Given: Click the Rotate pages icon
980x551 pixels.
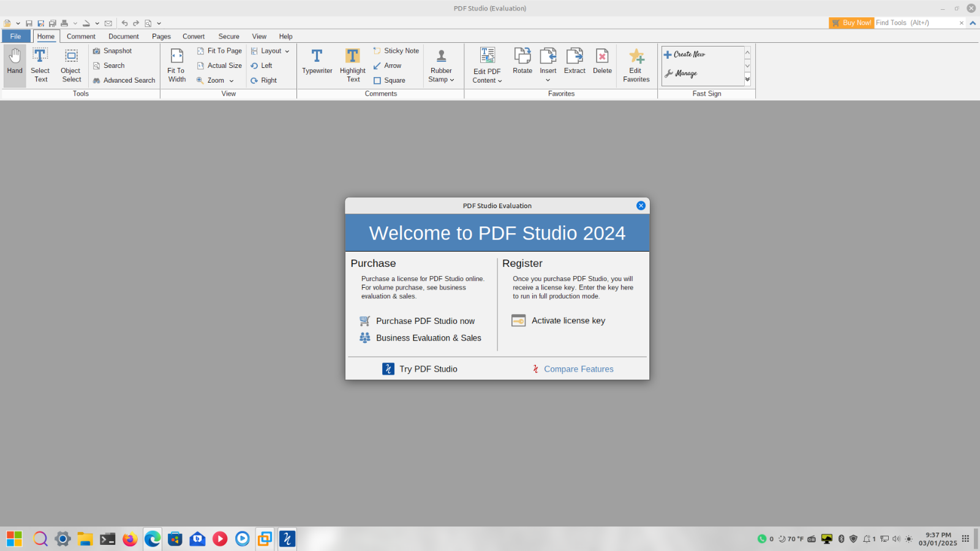Looking at the screenshot, I should pyautogui.click(x=522, y=61).
